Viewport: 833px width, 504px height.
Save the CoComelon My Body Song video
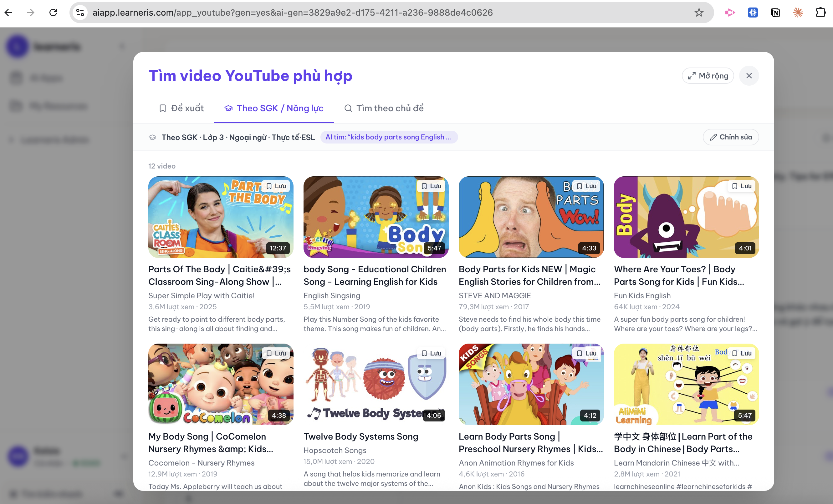276,353
